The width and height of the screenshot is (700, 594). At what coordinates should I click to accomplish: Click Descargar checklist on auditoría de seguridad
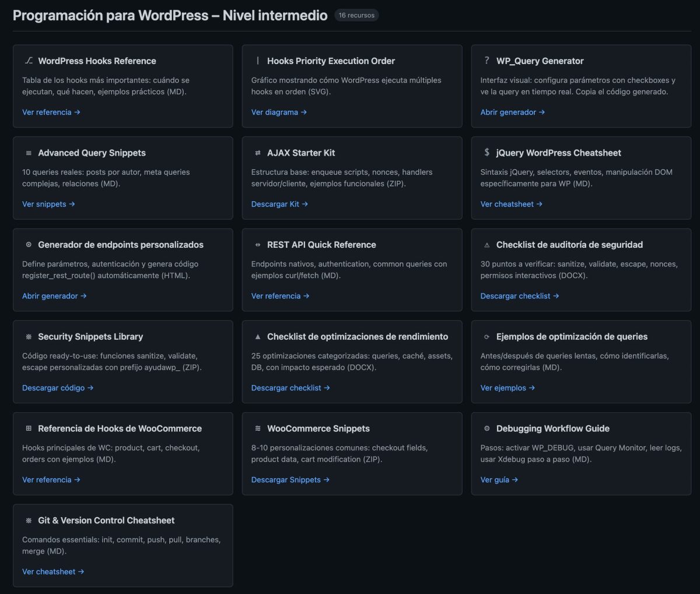coord(519,296)
